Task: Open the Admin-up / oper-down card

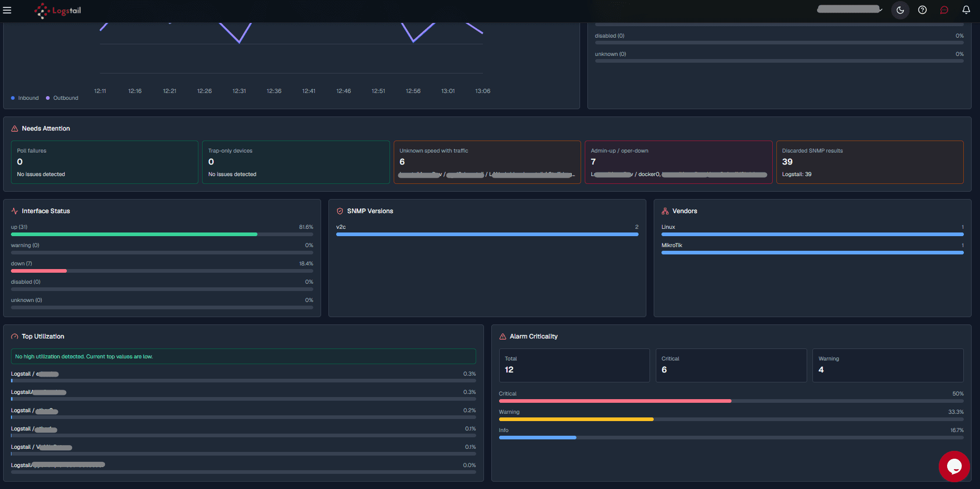Action: click(679, 162)
